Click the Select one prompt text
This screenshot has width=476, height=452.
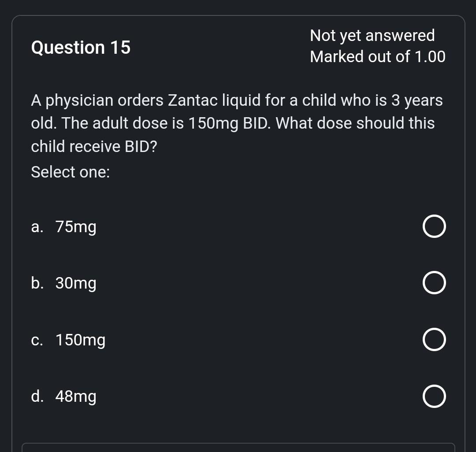point(70,172)
